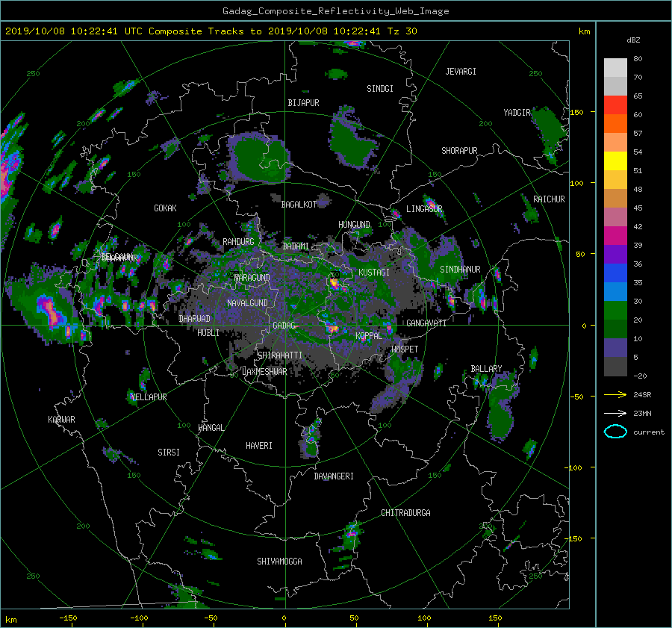The height and width of the screenshot is (628, 672).
Task: Click the yellow 51 dBZ legend swatch
Action: point(615,161)
